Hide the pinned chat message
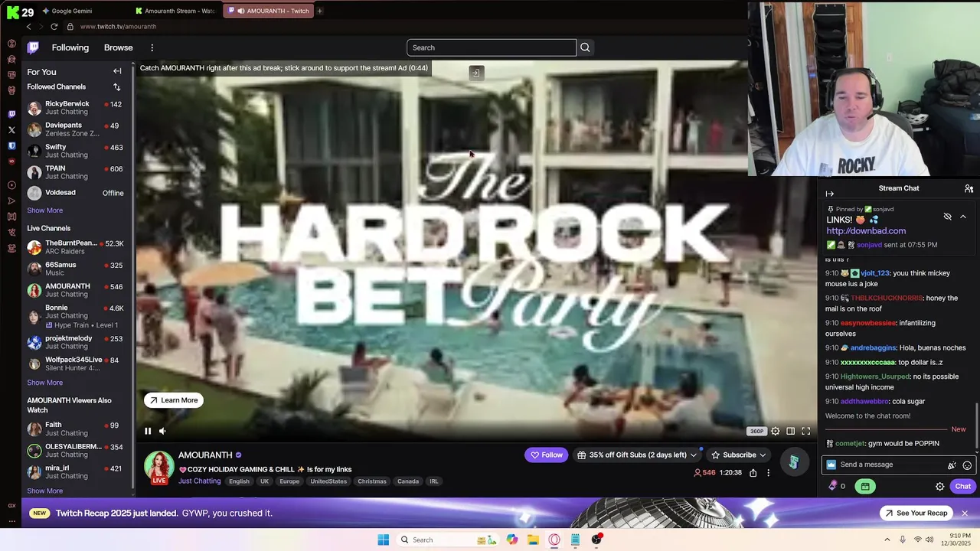This screenshot has height=551, width=980. 948,217
